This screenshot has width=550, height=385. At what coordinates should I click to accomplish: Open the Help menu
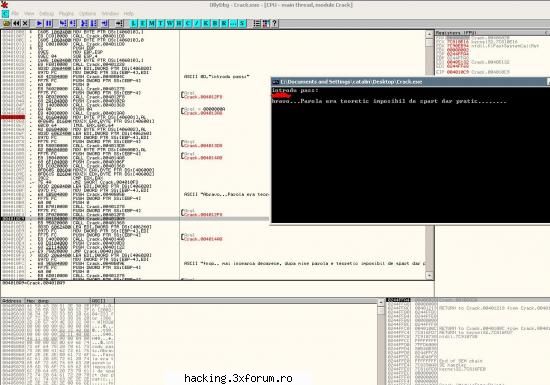[128, 13]
